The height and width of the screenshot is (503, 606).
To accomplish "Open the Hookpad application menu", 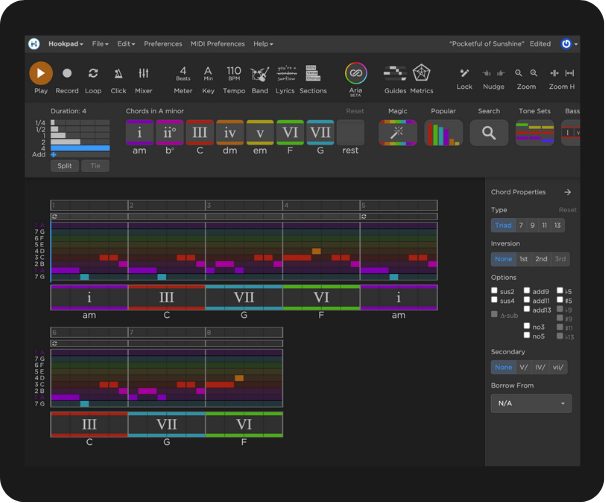I will pos(65,44).
